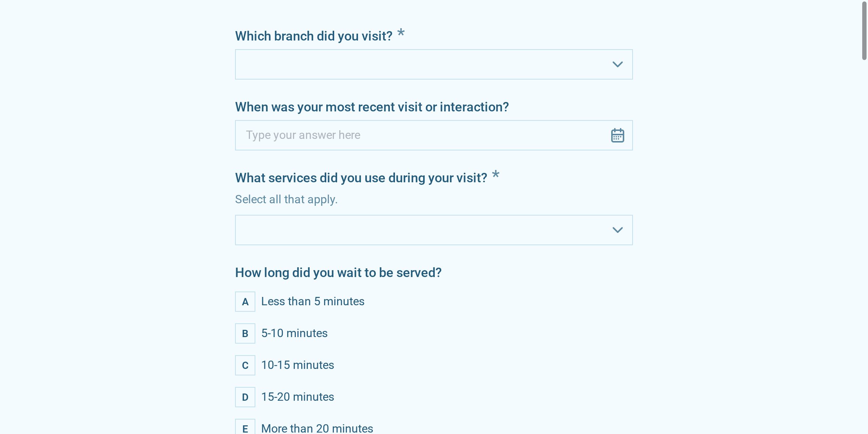Image resolution: width=868 pixels, height=434 pixels.
Task: Click the chevron on the branch dropdown
Action: (618, 64)
